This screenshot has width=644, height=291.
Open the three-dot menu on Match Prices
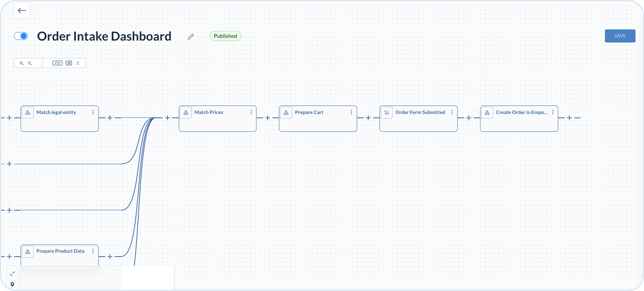[251, 112]
